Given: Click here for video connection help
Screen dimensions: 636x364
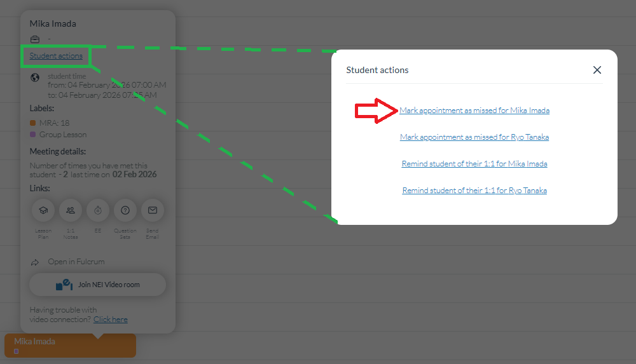Looking at the screenshot, I should (110, 320).
